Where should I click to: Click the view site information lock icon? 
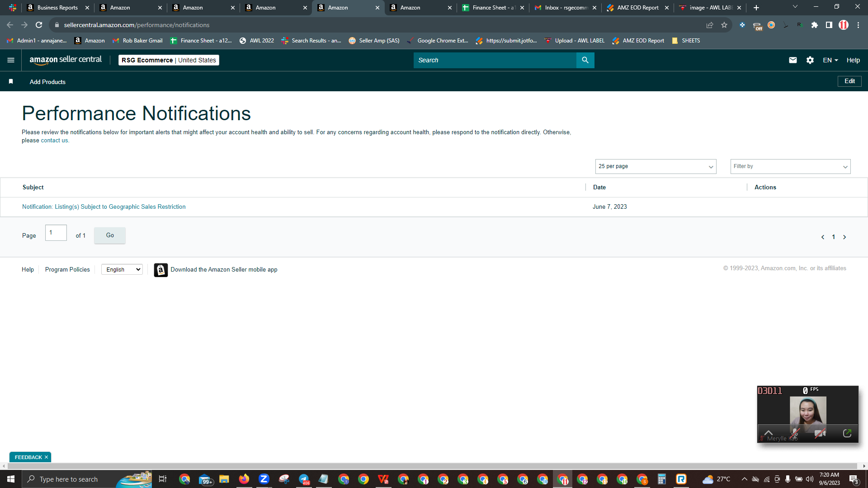point(57,25)
